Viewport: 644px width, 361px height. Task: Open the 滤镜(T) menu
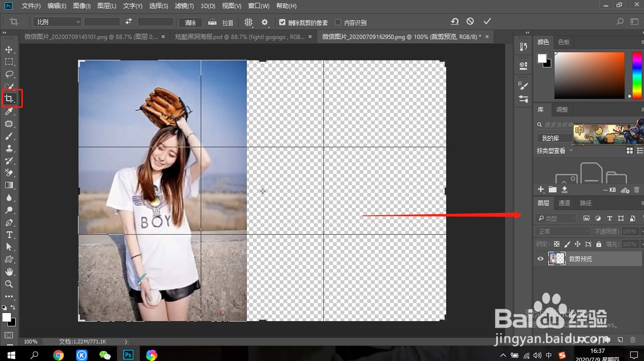point(185,6)
